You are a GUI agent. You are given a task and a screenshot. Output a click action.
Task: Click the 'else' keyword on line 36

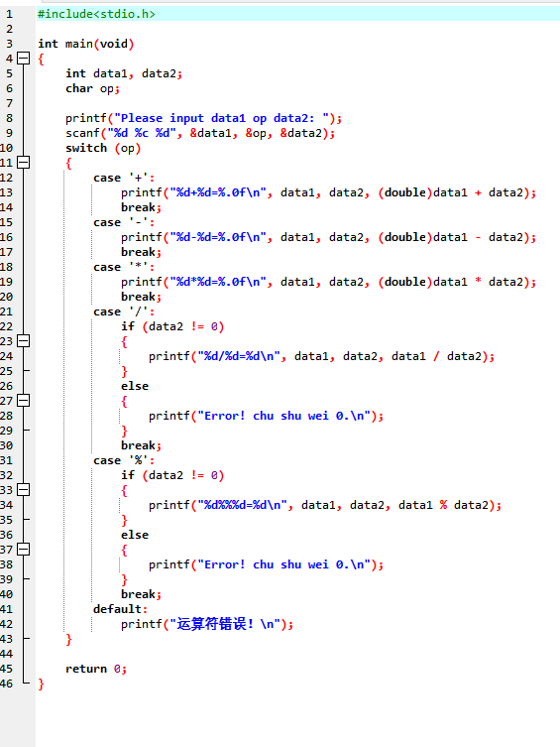point(135,535)
